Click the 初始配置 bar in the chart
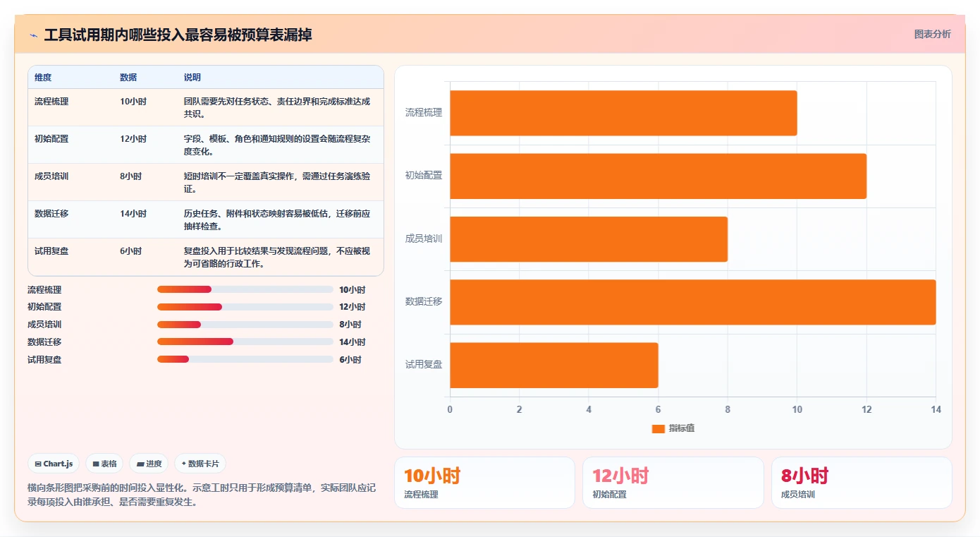This screenshot has height=537, width=980. [658, 176]
